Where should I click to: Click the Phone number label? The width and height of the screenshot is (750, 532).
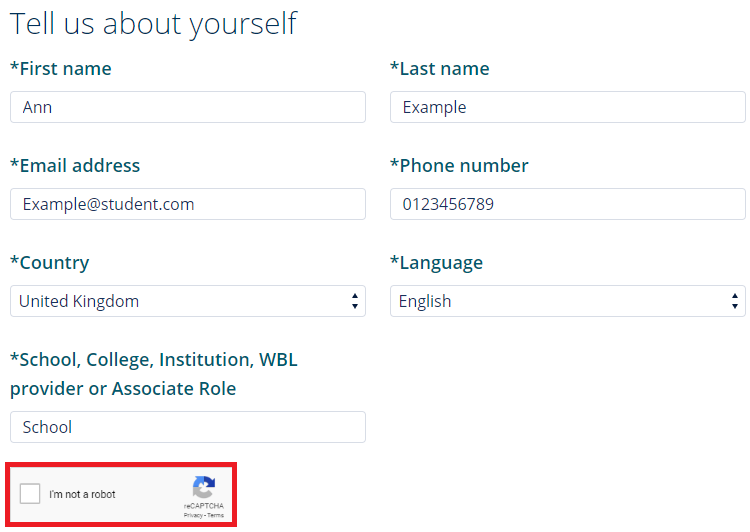459,166
